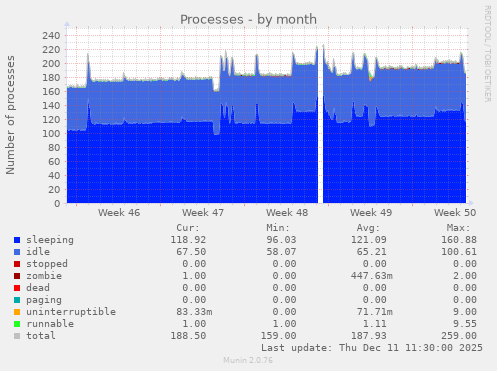Click the 100 y-axis tick label
Image resolution: width=497 pixels, height=371 pixels.
coord(51,133)
